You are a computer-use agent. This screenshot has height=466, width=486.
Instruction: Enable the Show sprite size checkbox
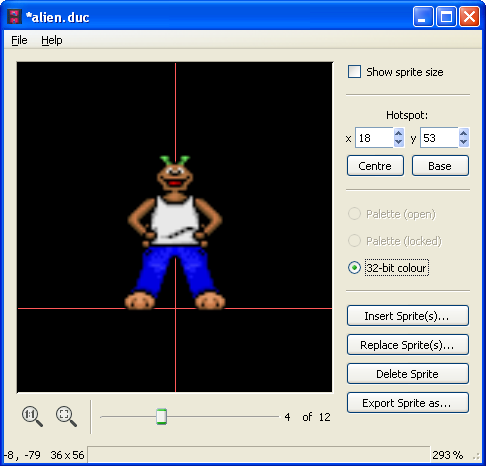354,72
